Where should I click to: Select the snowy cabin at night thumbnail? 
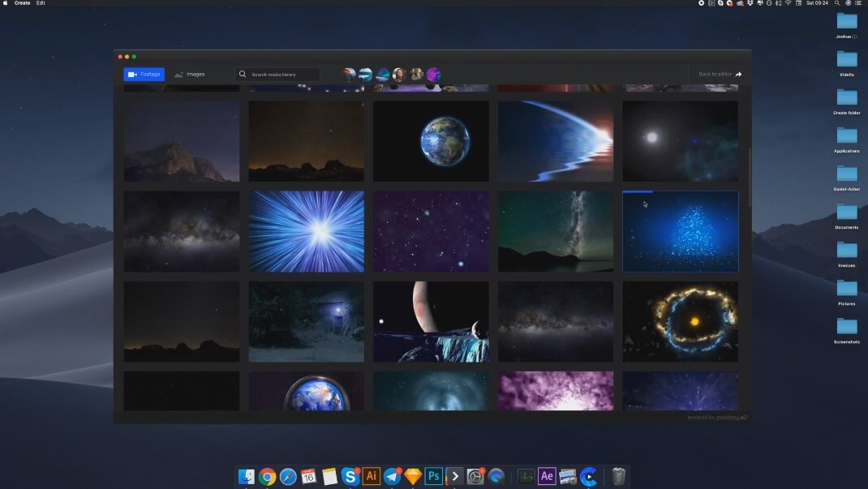pyautogui.click(x=306, y=321)
